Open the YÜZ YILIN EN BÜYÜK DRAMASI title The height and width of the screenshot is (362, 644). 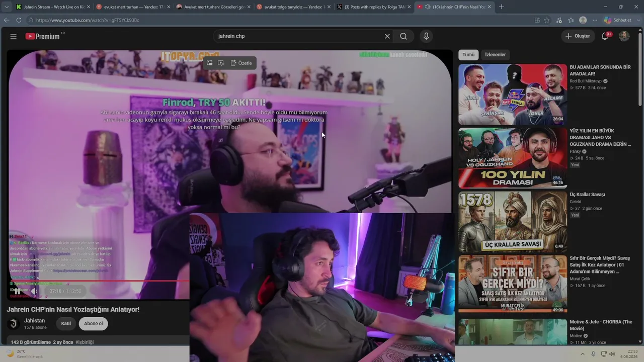coord(600,137)
